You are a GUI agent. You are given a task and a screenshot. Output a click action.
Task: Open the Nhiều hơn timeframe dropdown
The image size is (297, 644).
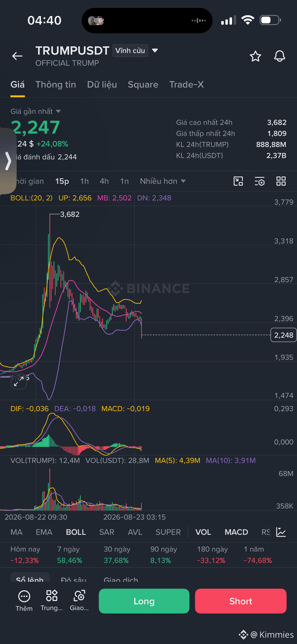tap(163, 181)
